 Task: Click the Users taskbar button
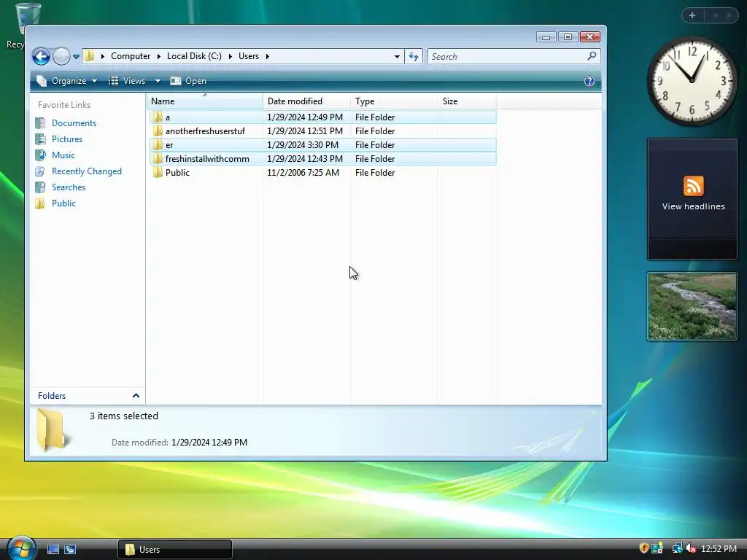[175, 550]
